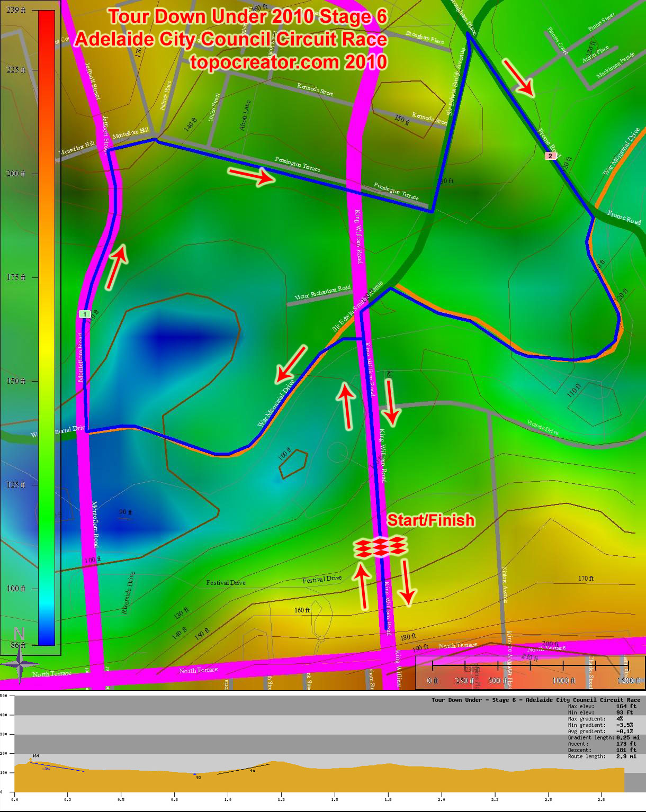
Task: Click the orange elevation profile chart area
Action: coord(319,775)
